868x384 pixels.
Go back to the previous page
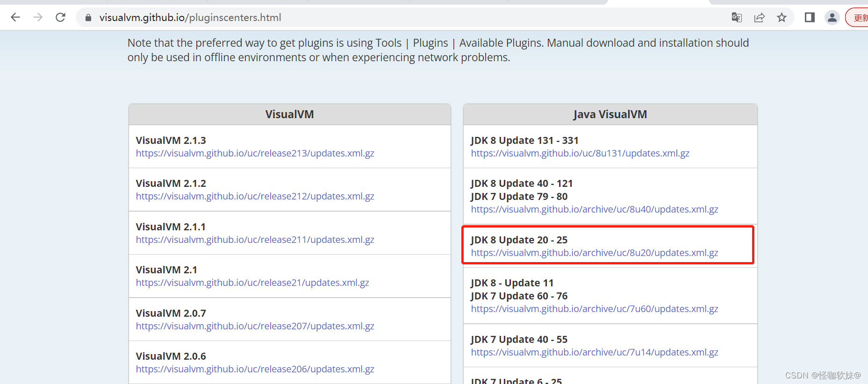point(15,17)
